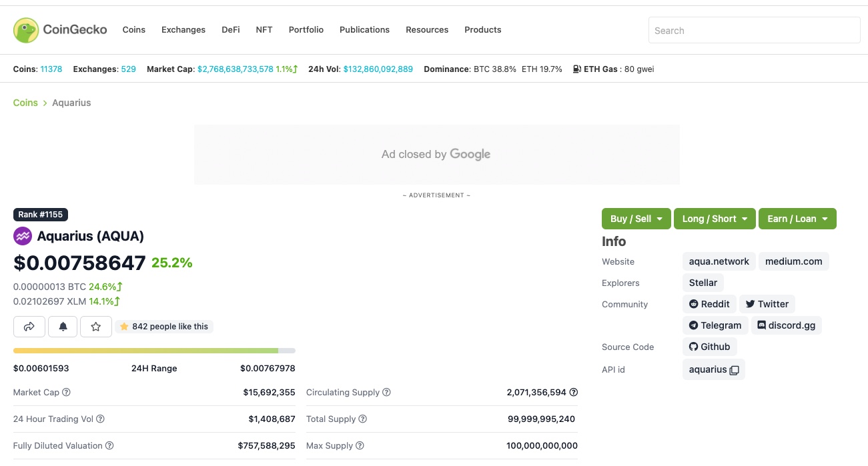Screen dimensions: 868x466
Task: Click the $15,692,355 market cap value
Action: point(270,393)
